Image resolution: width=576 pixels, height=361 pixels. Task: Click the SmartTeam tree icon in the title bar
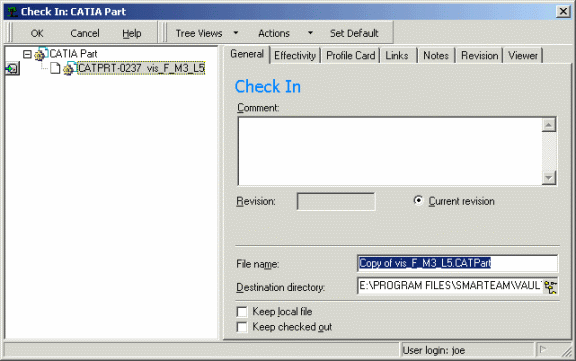pyautogui.click(x=12, y=12)
